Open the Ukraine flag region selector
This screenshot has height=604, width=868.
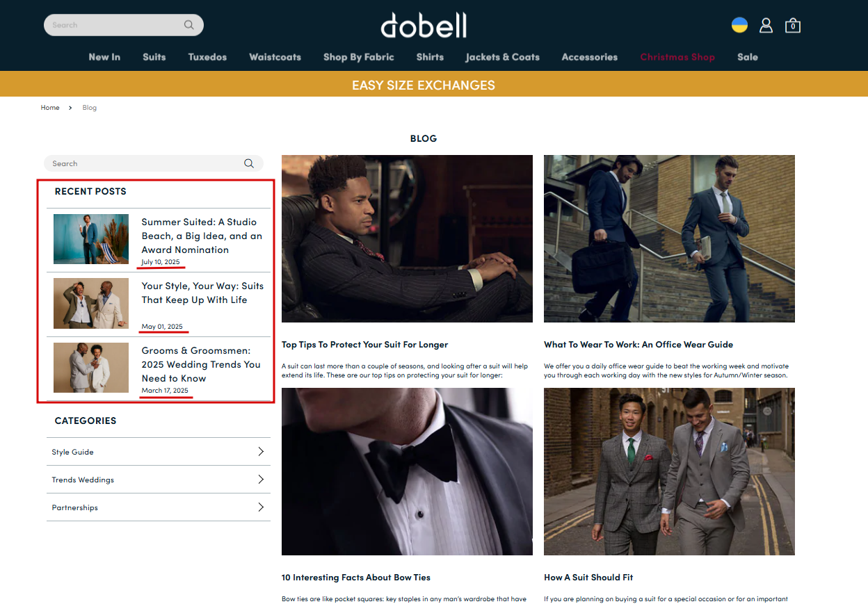click(739, 25)
